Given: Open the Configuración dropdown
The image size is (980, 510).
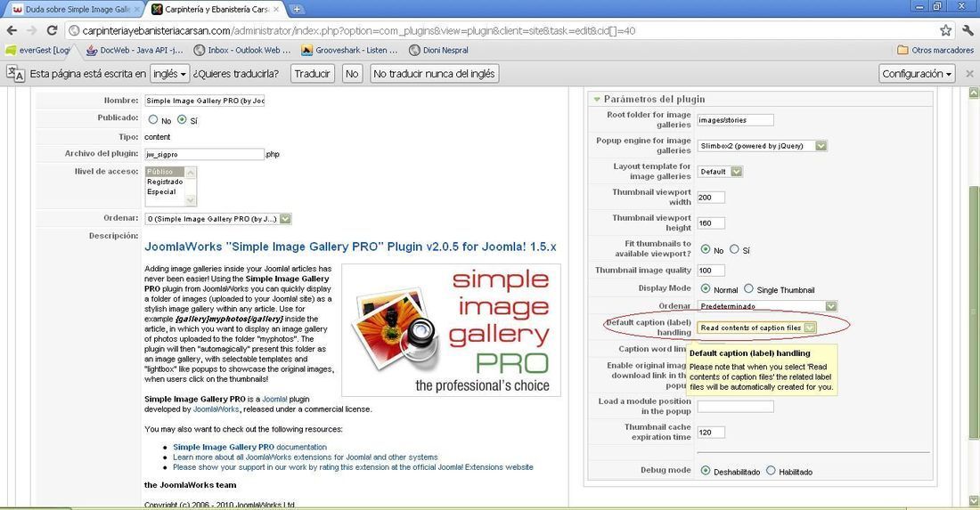Looking at the screenshot, I should [917, 74].
